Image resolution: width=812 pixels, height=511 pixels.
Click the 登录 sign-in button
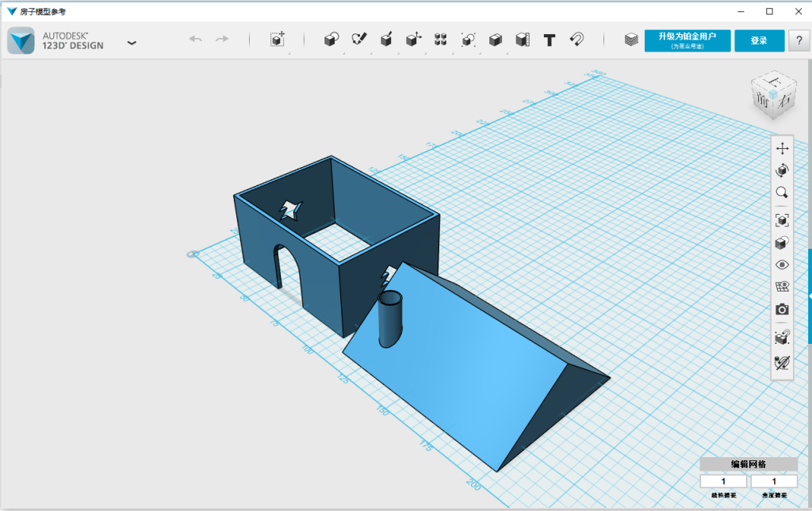759,40
